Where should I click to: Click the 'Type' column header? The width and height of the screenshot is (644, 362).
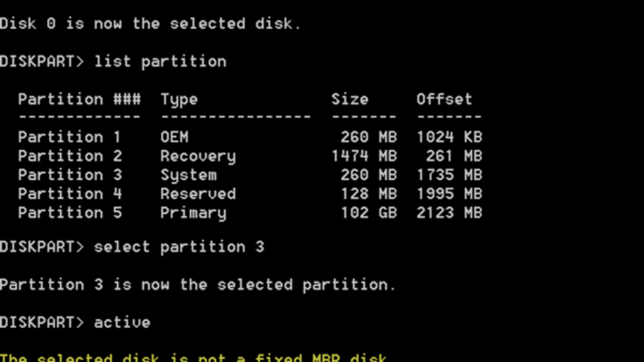(179, 100)
